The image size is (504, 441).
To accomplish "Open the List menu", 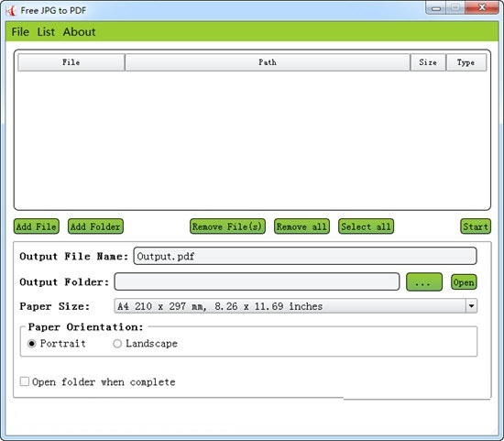I will 46,32.
